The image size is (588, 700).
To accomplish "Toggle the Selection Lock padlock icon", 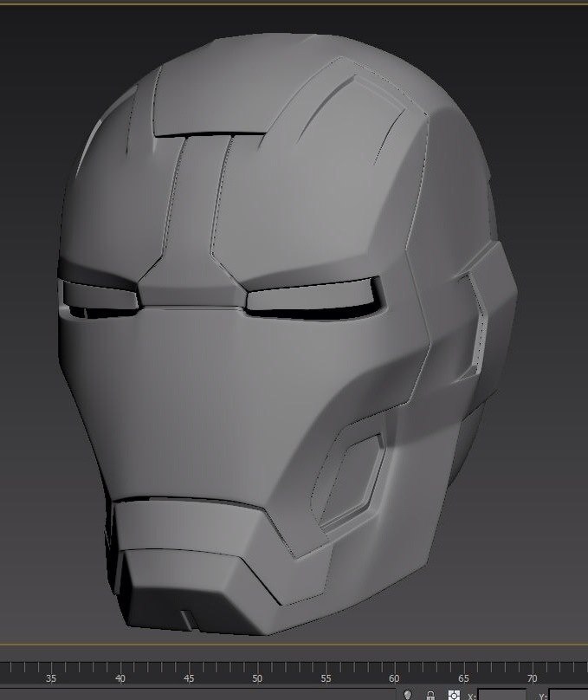I will [x=430, y=696].
